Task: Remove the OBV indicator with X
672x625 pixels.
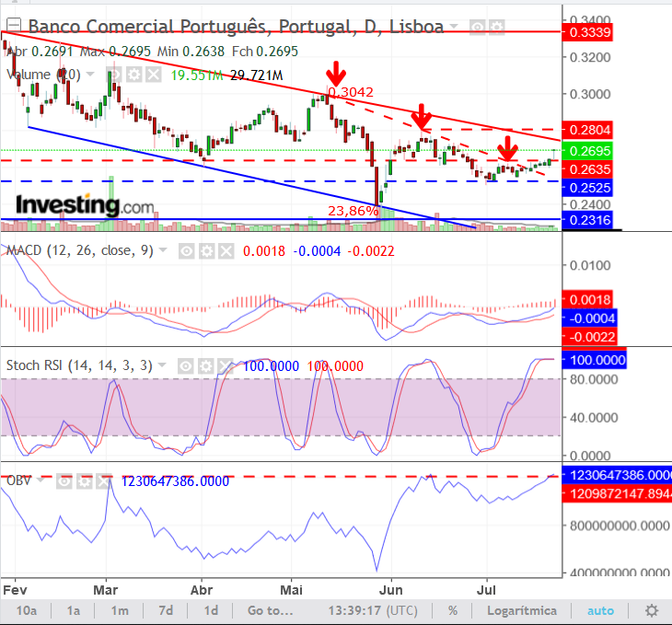Action: [104, 481]
